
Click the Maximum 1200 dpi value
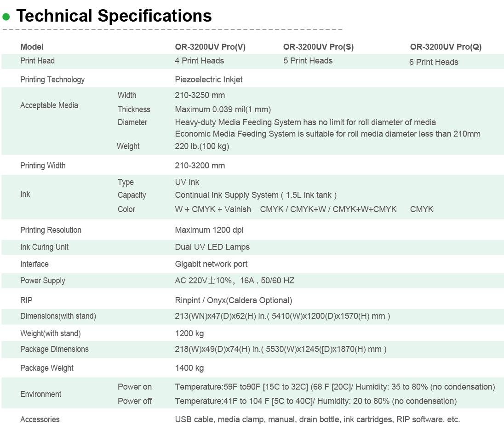click(x=209, y=230)
